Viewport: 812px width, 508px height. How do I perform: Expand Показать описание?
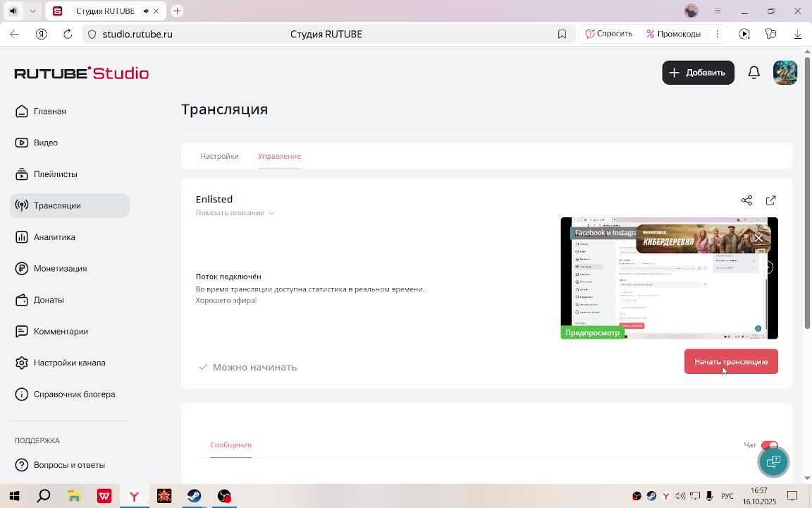tap(235, 213)
